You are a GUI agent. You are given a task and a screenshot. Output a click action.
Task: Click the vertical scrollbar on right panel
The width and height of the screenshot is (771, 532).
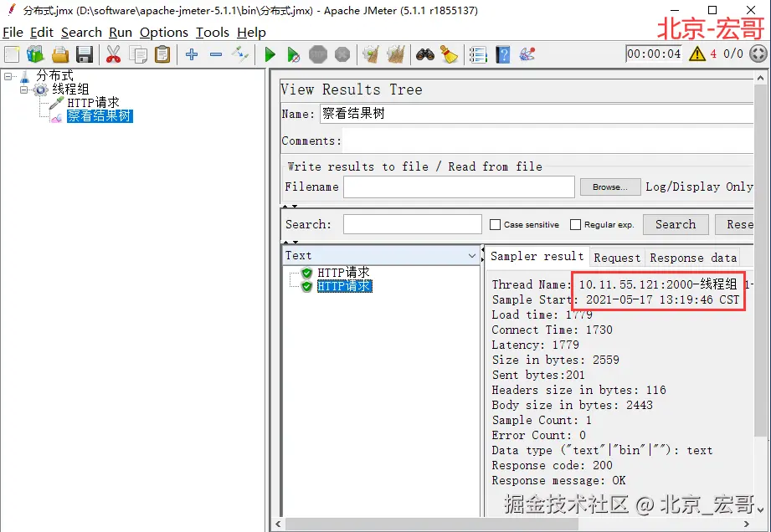click(x=760, y=259)
